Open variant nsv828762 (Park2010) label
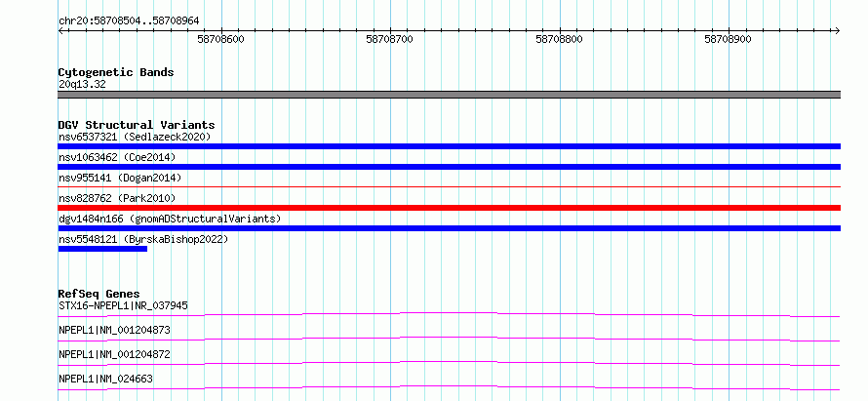Viewport: 868px width, 401px height. tap(117, 198)
